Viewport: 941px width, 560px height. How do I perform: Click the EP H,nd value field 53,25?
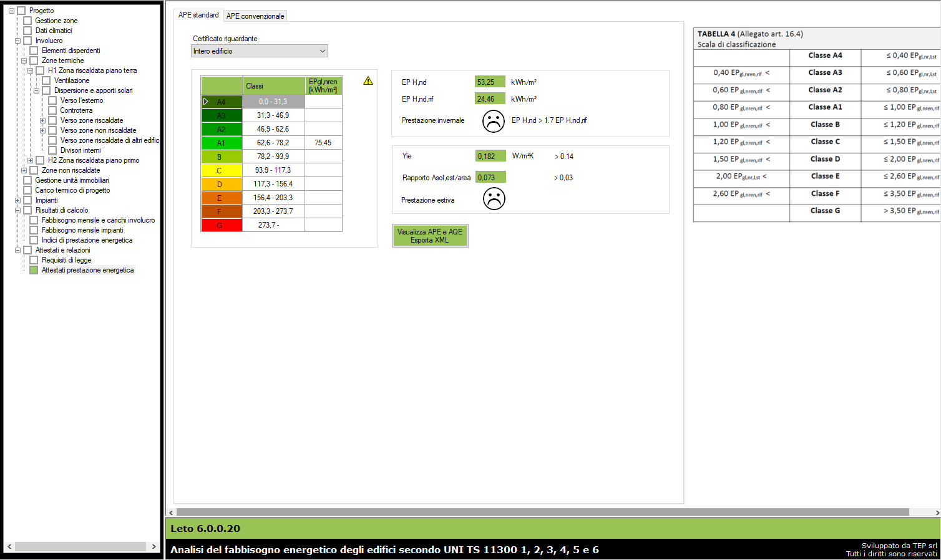pyautogui.click(x=489, y=82)
